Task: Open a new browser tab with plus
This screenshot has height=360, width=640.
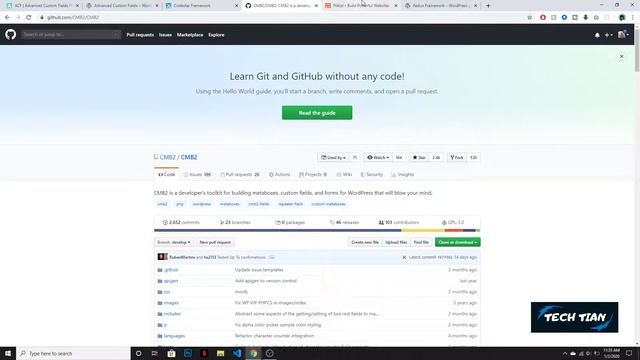Action: point(488,6)
